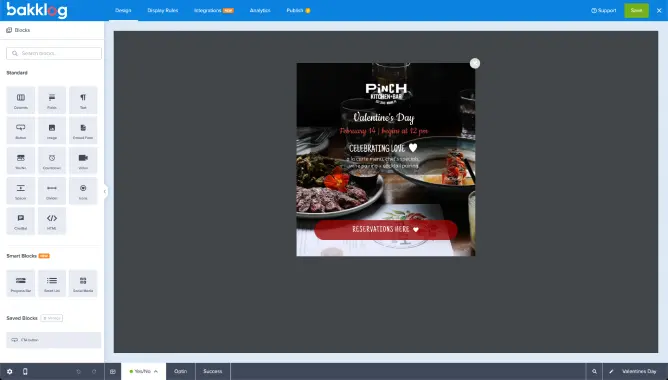This screenshot has width=668, height=380.
Task: Expand the Yes/No view options
Action: 155,371
